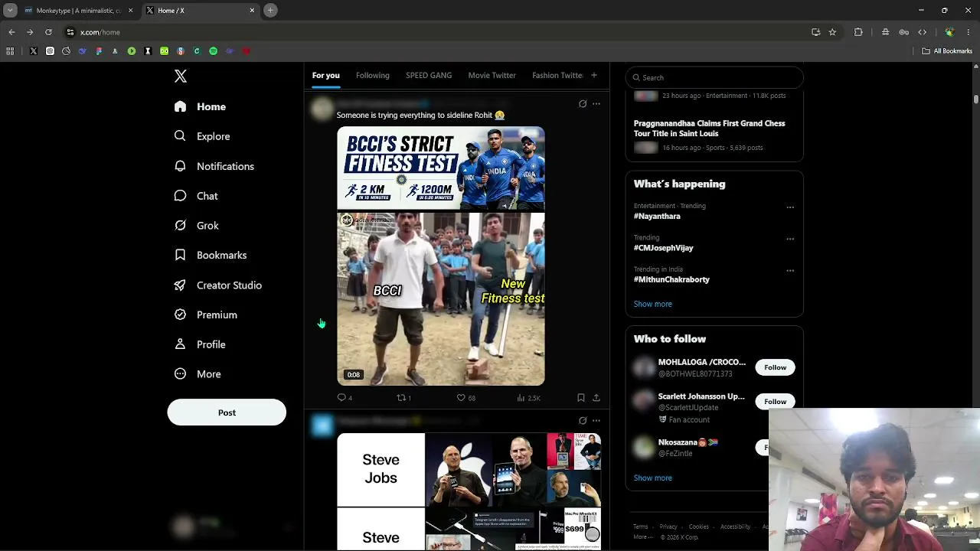Open the Chrome extensions puzzle icon
Viewport: 980px width, 551px height.
coord(858,32)
